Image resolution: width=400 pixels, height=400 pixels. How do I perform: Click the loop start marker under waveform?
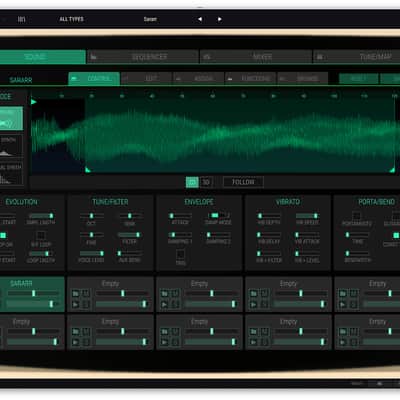coord(88,170)
